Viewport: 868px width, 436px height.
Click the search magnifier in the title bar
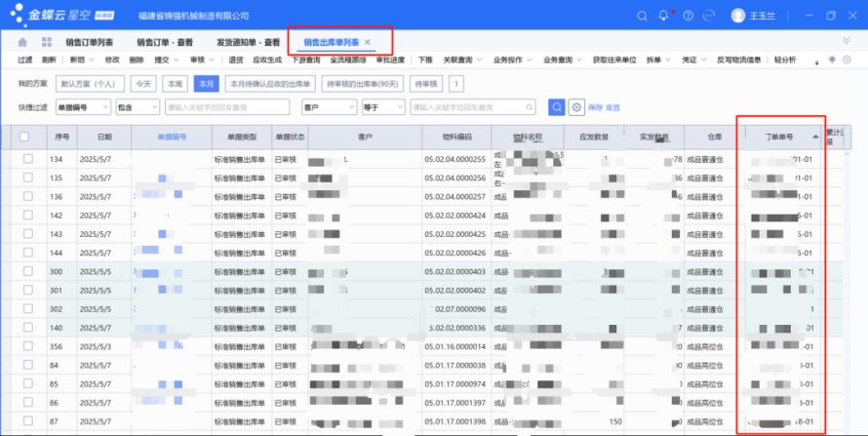pyautogui.click(x=642, y=16)
